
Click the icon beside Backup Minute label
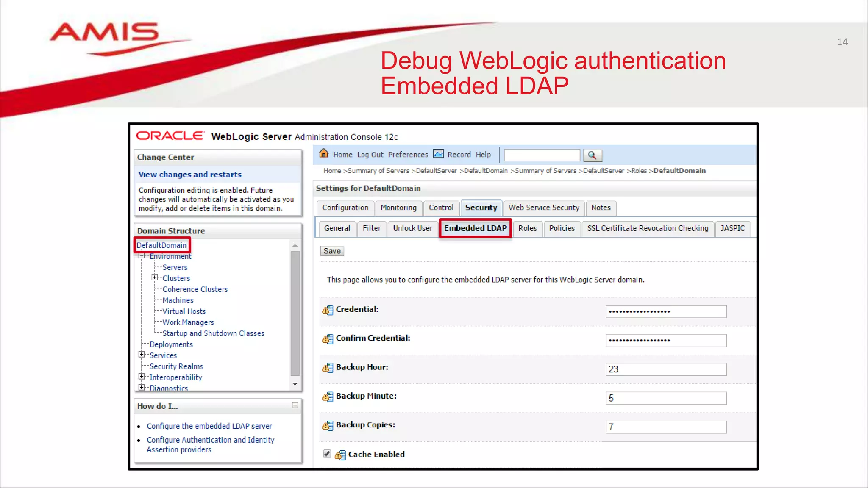coord(328,396)
